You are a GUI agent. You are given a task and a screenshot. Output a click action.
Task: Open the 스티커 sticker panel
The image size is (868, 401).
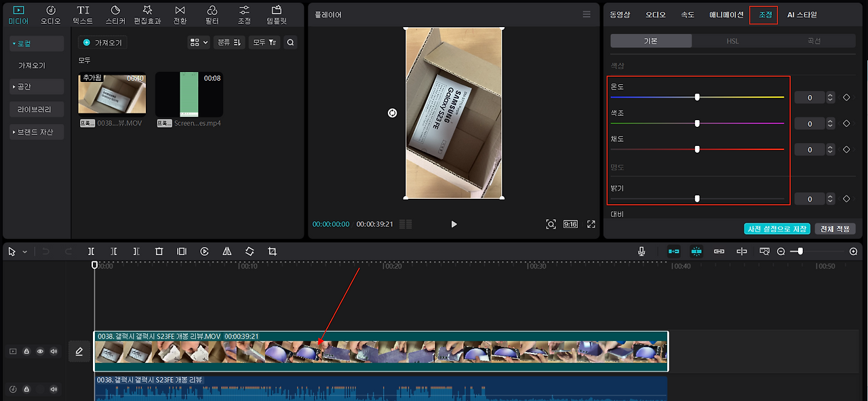(115, 15)
